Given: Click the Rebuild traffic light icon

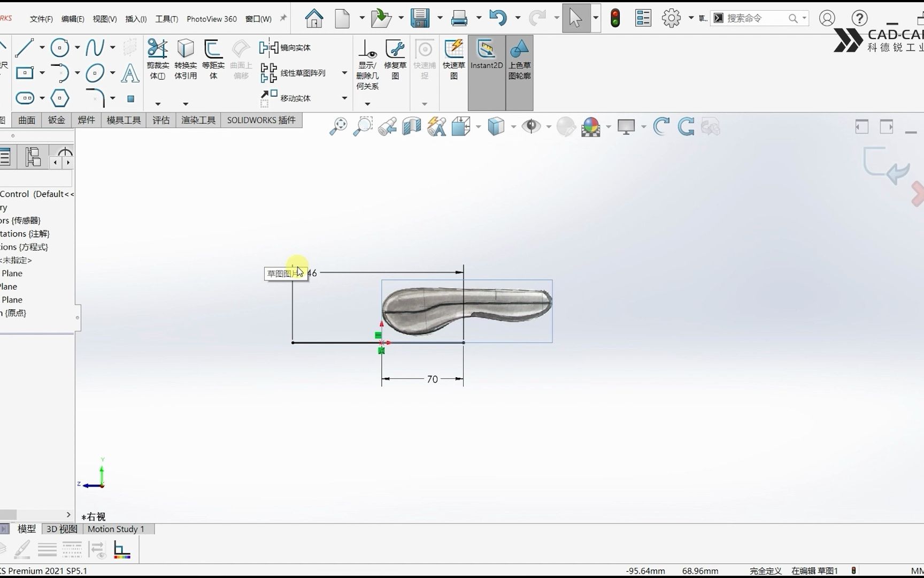Looking at the screenshot, I should coord(615,18).
